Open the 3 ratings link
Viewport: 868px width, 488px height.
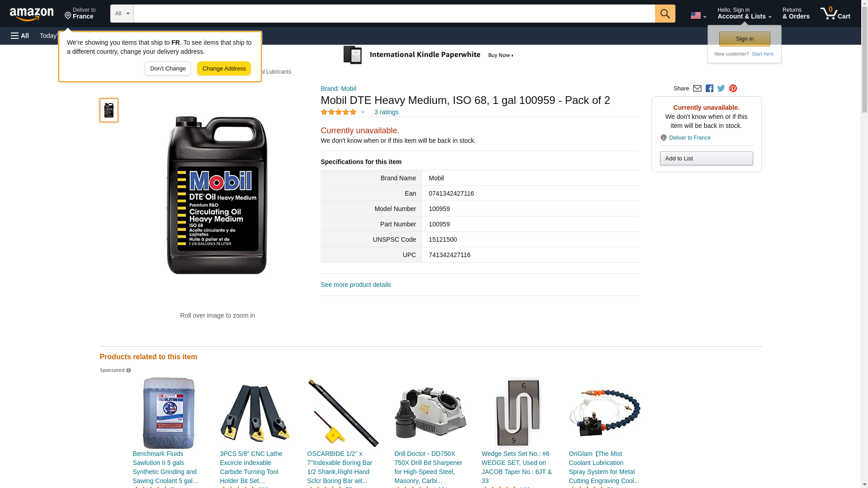pyautogui.click(x=386, y=112)
